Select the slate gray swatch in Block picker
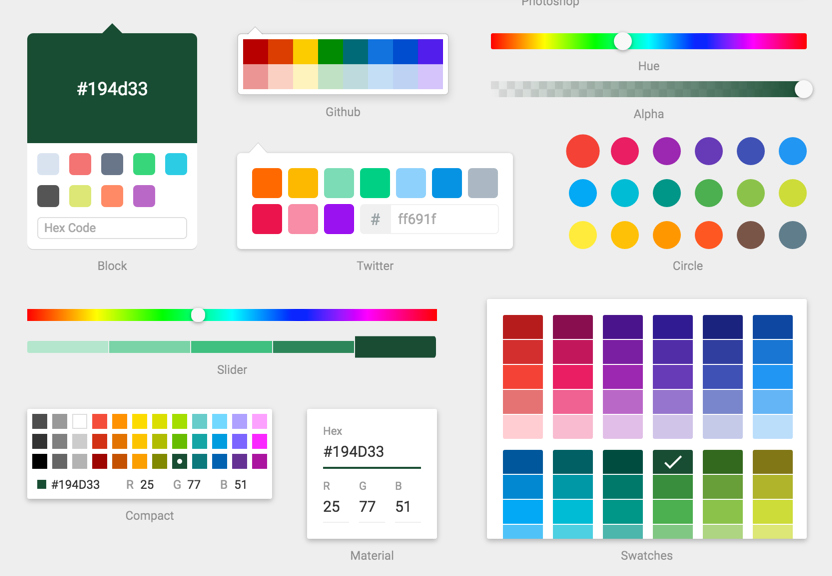Image resolution: width=832 pixels, height=576 pixels. pyautogui.click(x=112, y=164)
